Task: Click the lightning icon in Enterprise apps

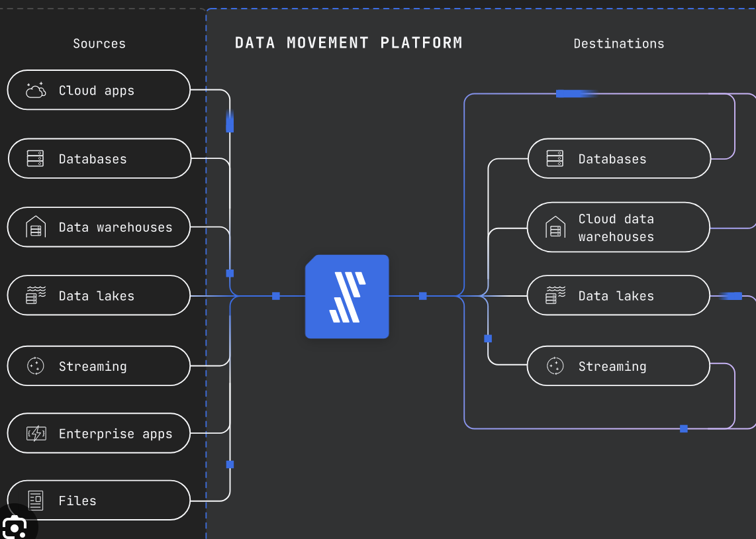Action: click(x=36, y=434)
